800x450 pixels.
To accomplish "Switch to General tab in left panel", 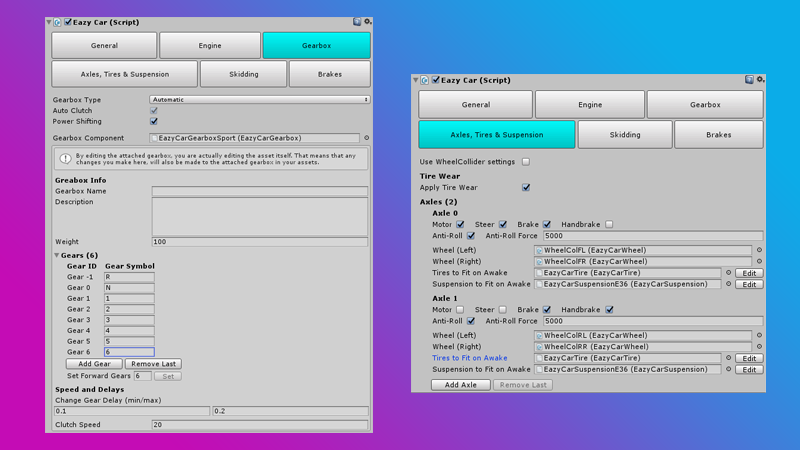I will 104,45.
